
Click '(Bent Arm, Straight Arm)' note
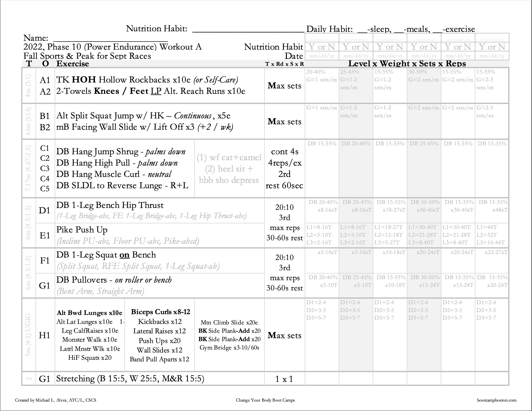[100, 291]
